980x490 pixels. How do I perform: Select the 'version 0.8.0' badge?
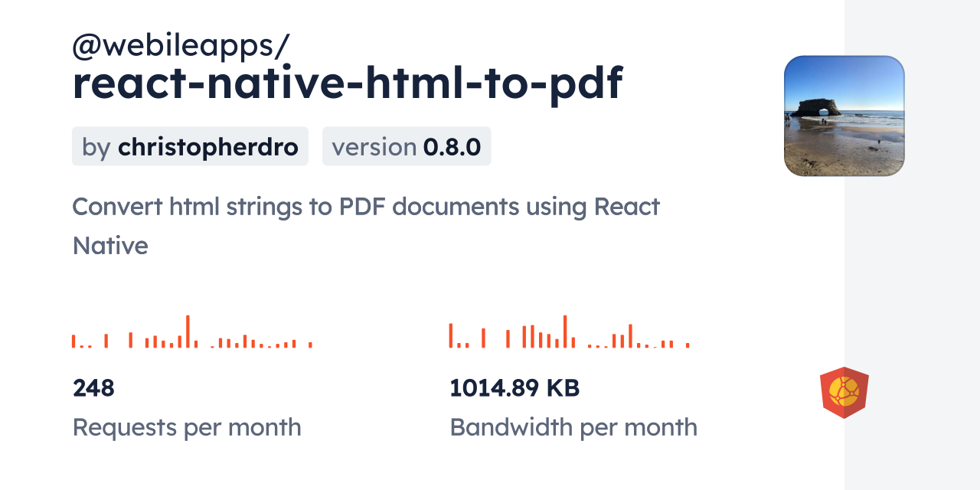pyautogui.click(x=406, y=146)
